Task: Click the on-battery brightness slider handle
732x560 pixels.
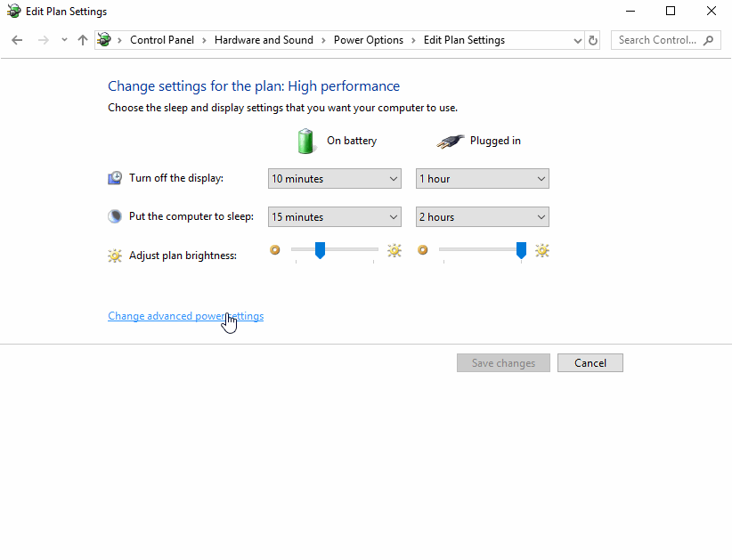Action: (320, 250)
